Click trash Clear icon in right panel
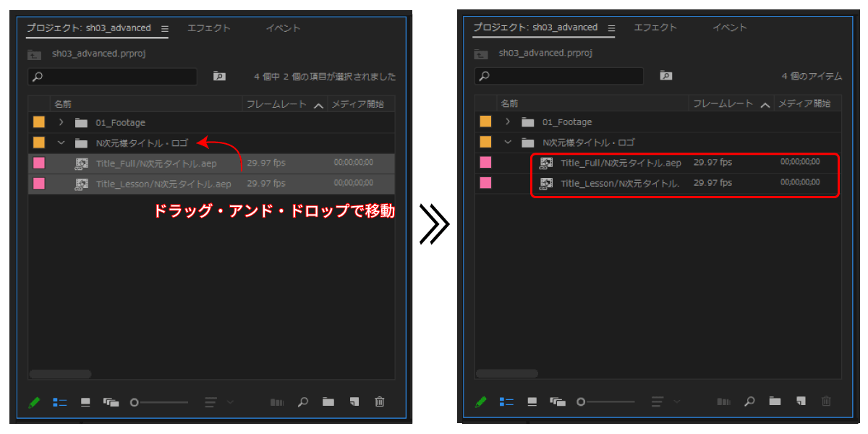 click(x=827, y=401)
